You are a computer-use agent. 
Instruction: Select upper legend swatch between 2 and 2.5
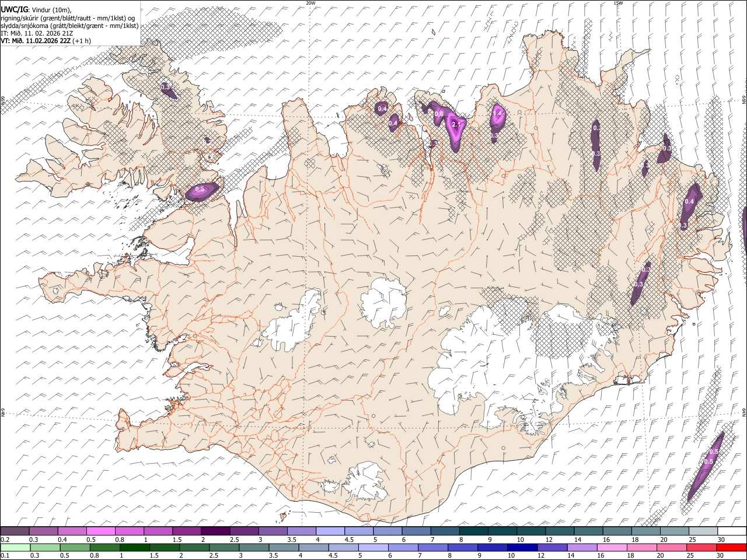[x=215, y=531]
